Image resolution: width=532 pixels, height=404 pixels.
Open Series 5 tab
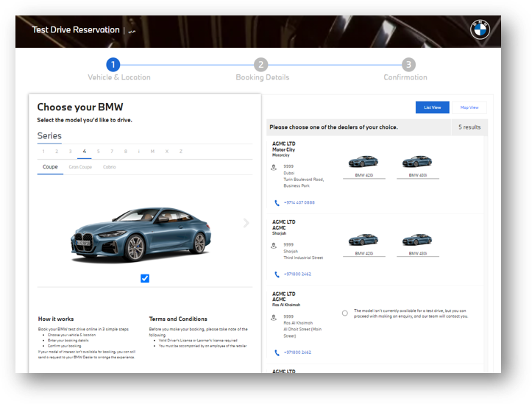coord(99,152)
